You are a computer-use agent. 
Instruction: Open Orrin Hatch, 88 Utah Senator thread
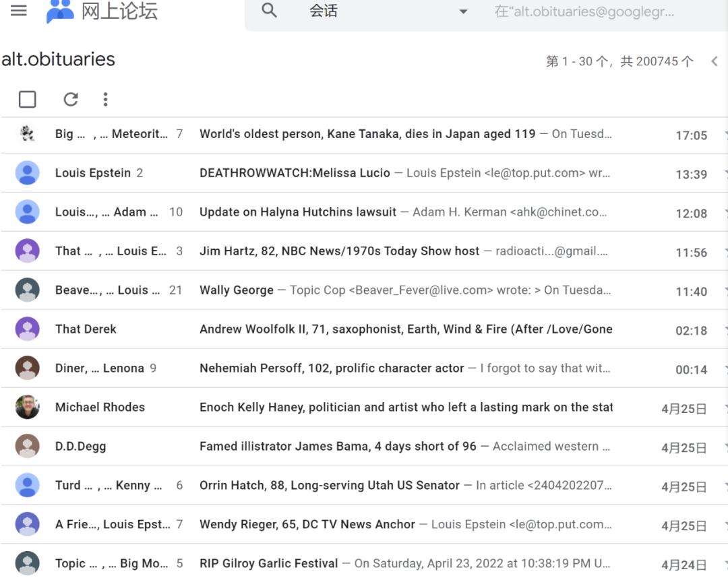pyautogui.click(x=330, y=485)
